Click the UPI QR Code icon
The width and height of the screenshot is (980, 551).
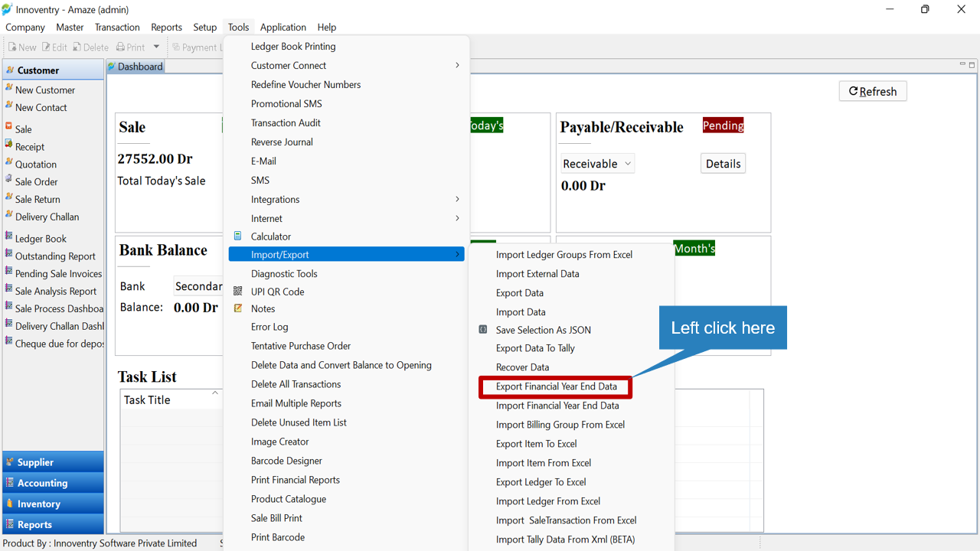238,292
